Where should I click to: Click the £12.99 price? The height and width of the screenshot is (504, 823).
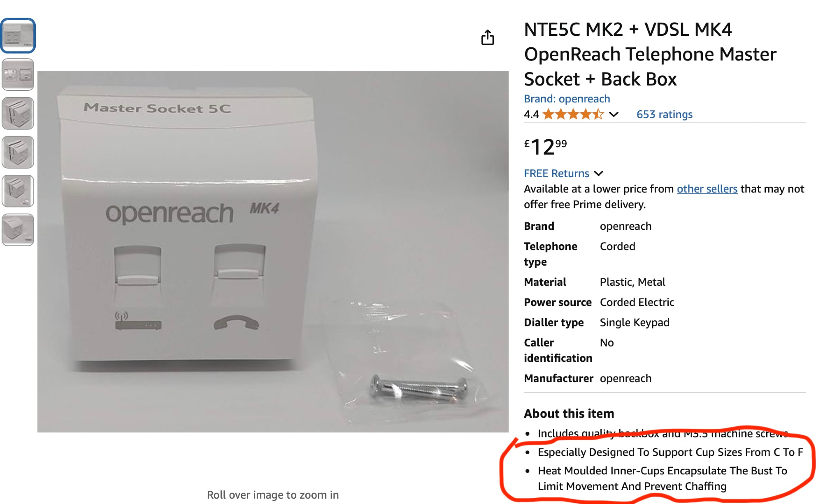pyautogui.click(x=545, y=147)
